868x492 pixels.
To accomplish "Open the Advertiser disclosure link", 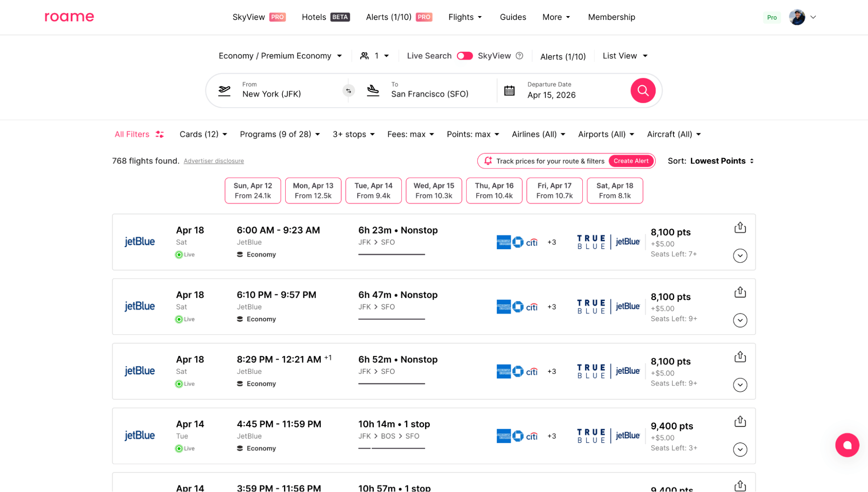I will click(x=214, y=161).
